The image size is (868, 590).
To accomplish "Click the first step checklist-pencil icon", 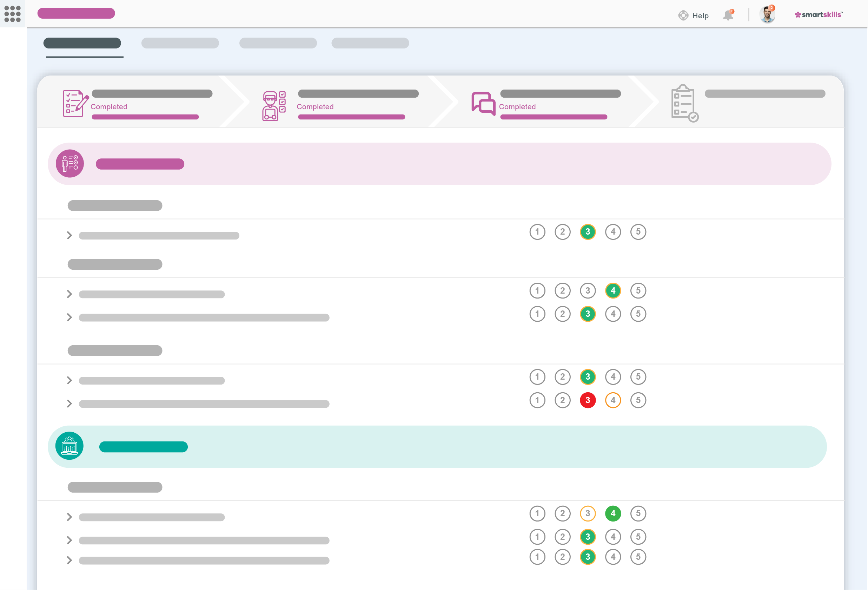I will (x=75, y=104).
